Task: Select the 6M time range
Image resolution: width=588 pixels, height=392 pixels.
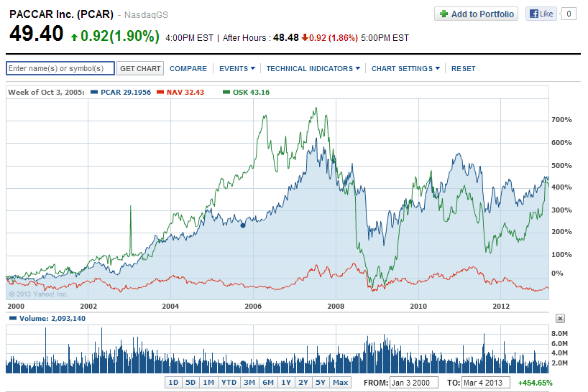Action: pos(267,382)
